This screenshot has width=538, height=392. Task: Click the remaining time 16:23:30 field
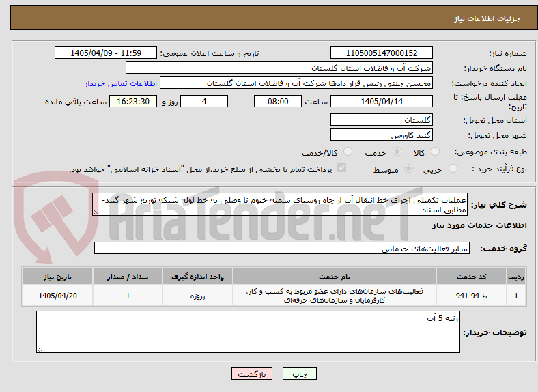point(133,101)
